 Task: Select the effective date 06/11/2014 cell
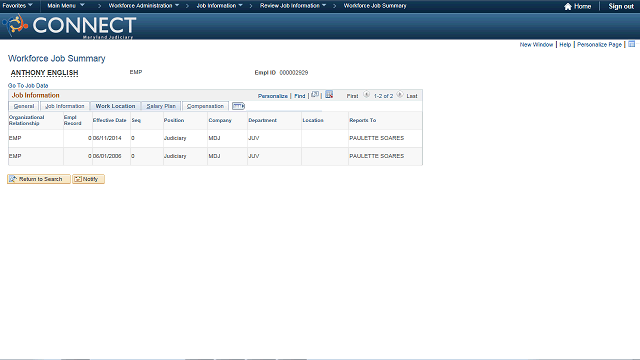click(107, 138)
